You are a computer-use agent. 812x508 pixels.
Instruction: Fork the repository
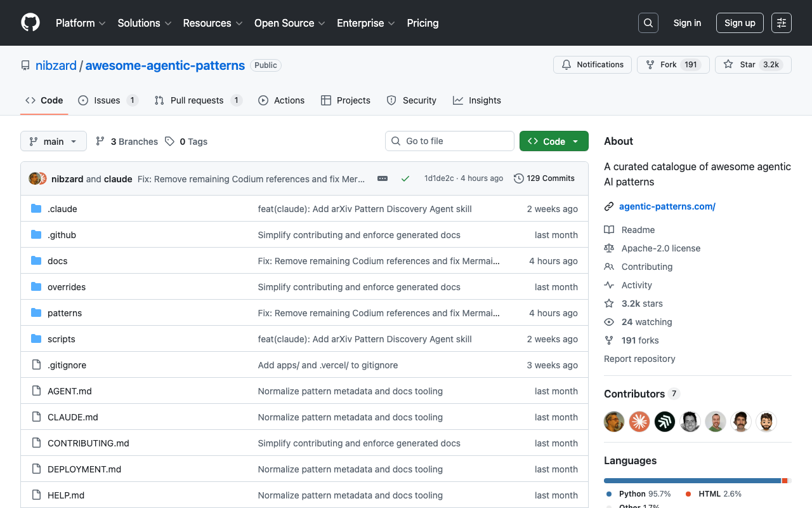pos(673,65)
